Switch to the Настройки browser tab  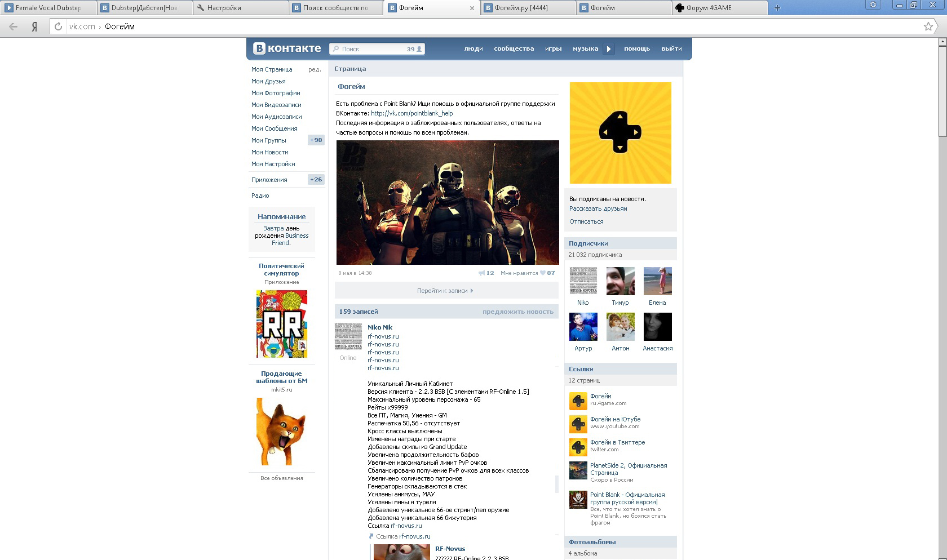(240, 8)
